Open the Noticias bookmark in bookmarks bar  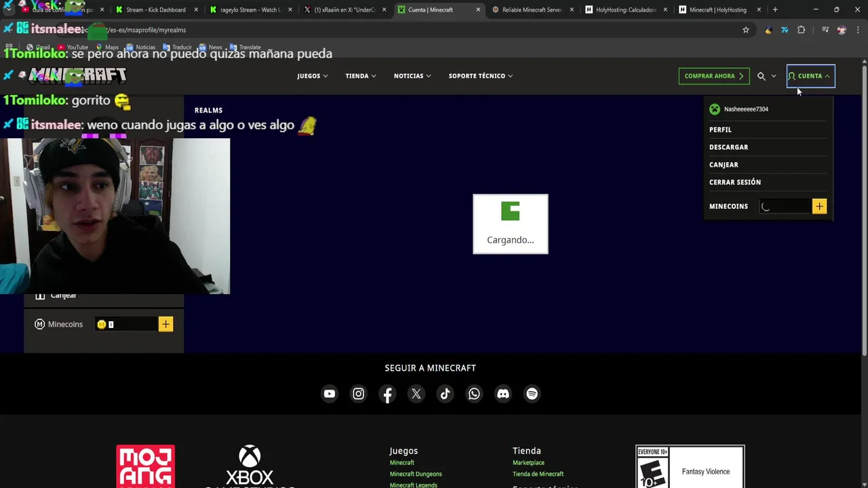pyautogui.click(x=140, y=47)
